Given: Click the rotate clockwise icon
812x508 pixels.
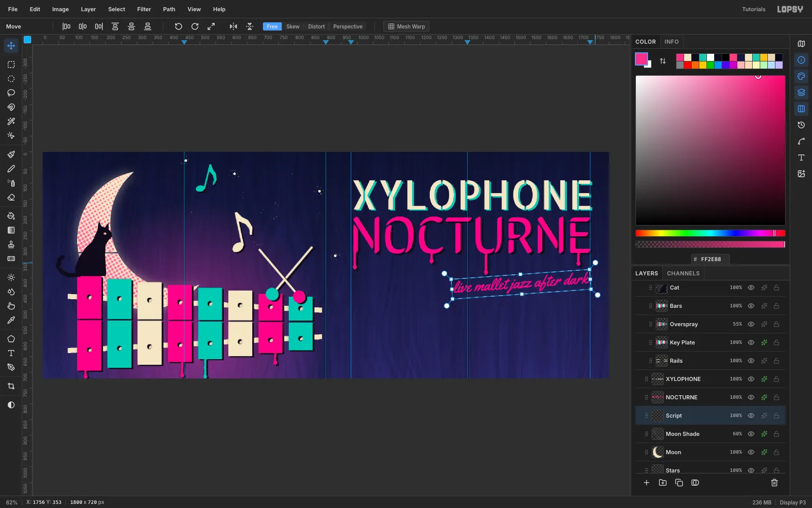Looking at the screenshot, I should (x=195, y=26).
